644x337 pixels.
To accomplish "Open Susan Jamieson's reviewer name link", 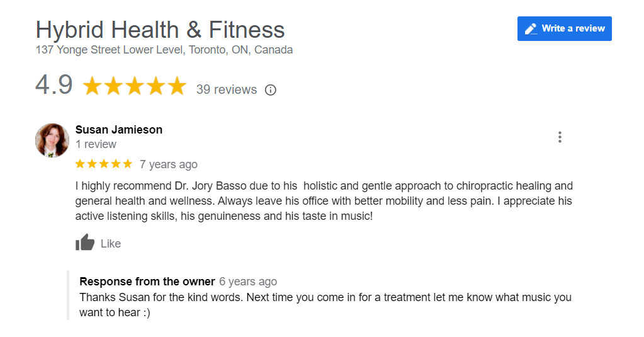I will coord(119,130).
